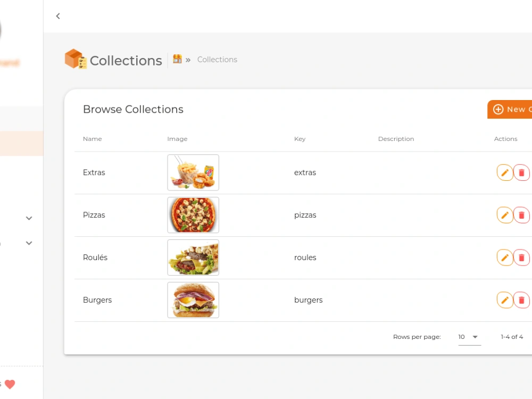Screen dimensions: 532x399
Task: Click the Image column header
Action: click(x=177, y=139)
